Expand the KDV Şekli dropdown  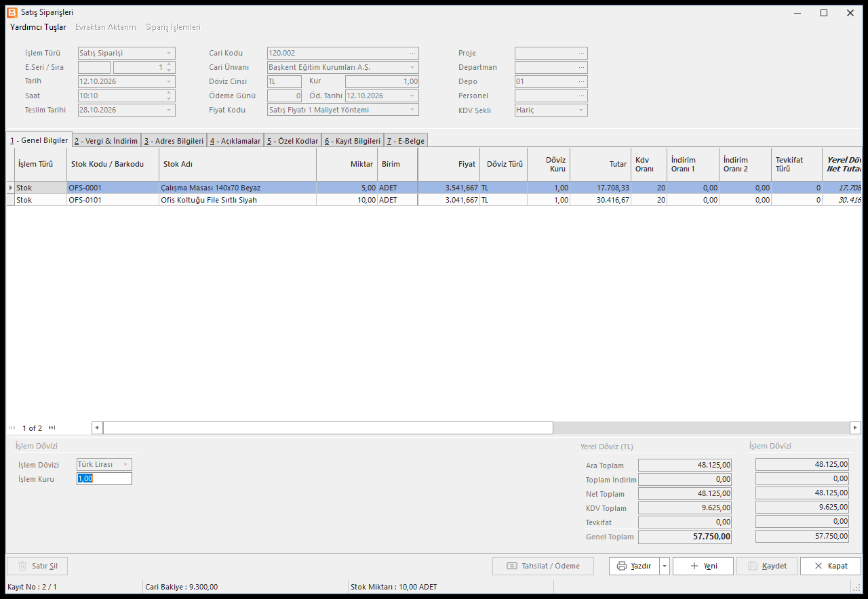click(581, 110)
